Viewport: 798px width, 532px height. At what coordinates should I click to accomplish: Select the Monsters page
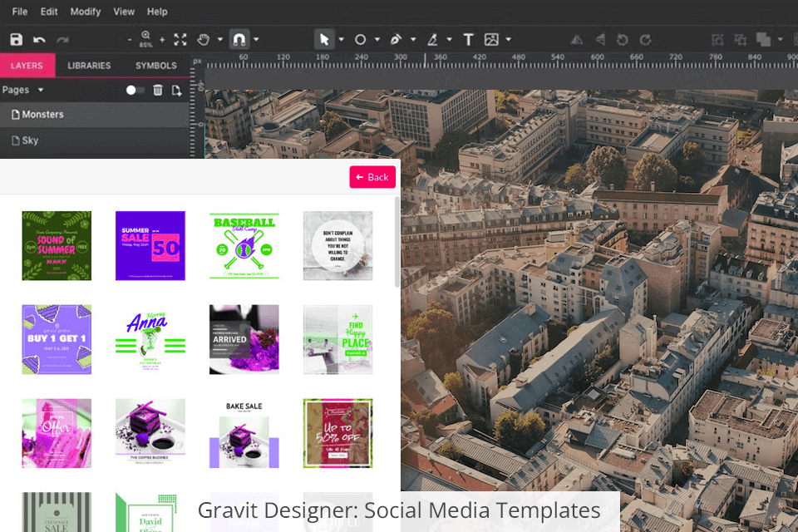pyautogui.click(x=95, y=115)
